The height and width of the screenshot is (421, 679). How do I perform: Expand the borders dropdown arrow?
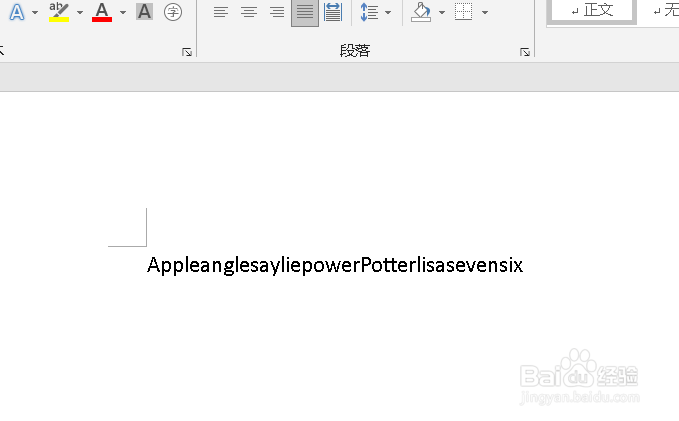tap(485, 13)
